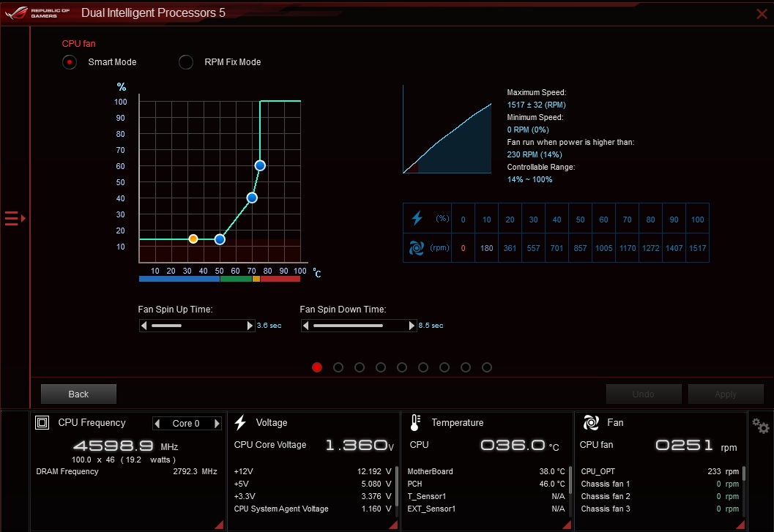
Task: Click the +12V voltage row
Action: point(313,471)
